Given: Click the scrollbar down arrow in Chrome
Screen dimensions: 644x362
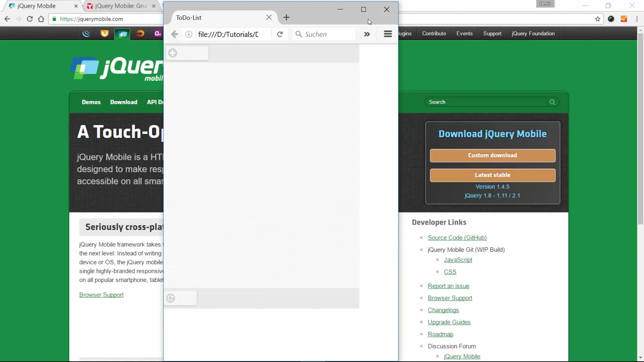Looking at the screenshot, I should pyautogui.click(x=640, y=358).
